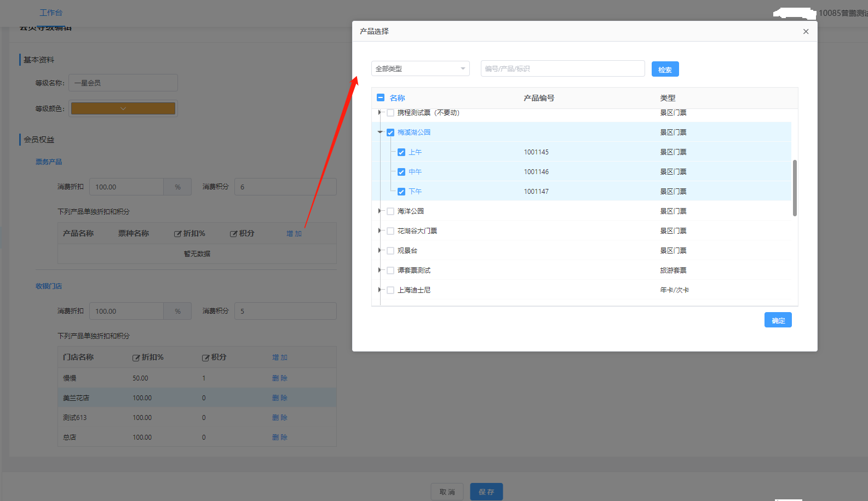Click the 检索 search button

665,70
